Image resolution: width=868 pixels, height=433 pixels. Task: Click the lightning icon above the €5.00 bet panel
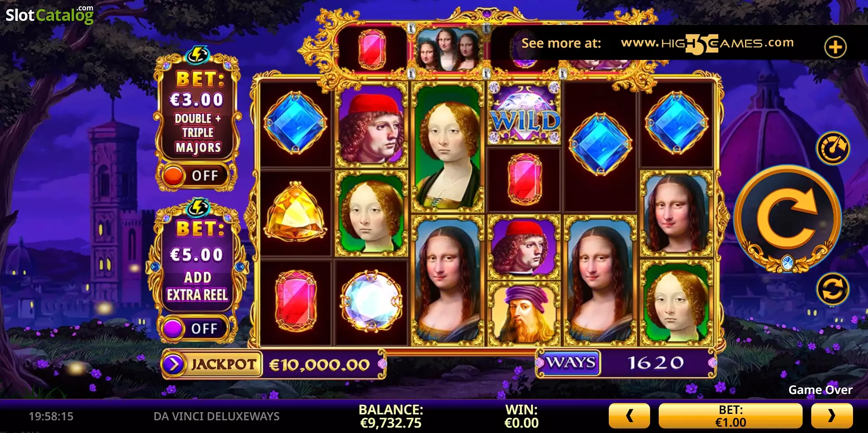click(198, 207)
